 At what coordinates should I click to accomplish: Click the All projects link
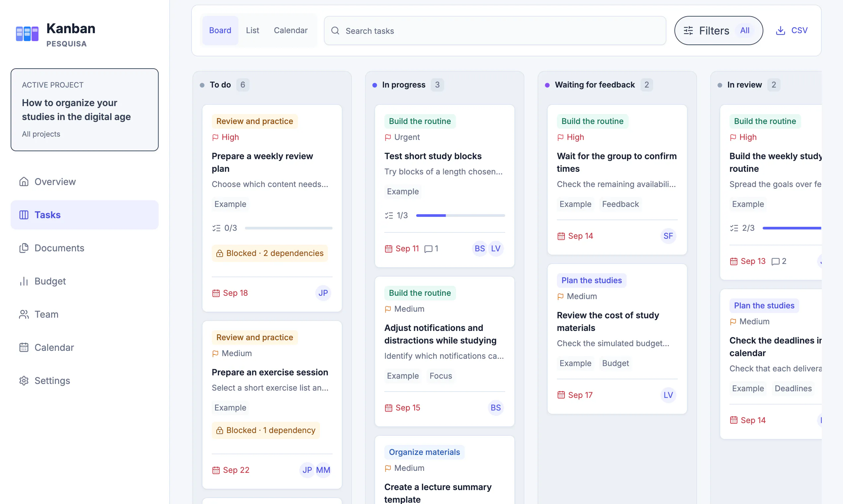coord(41,134)
